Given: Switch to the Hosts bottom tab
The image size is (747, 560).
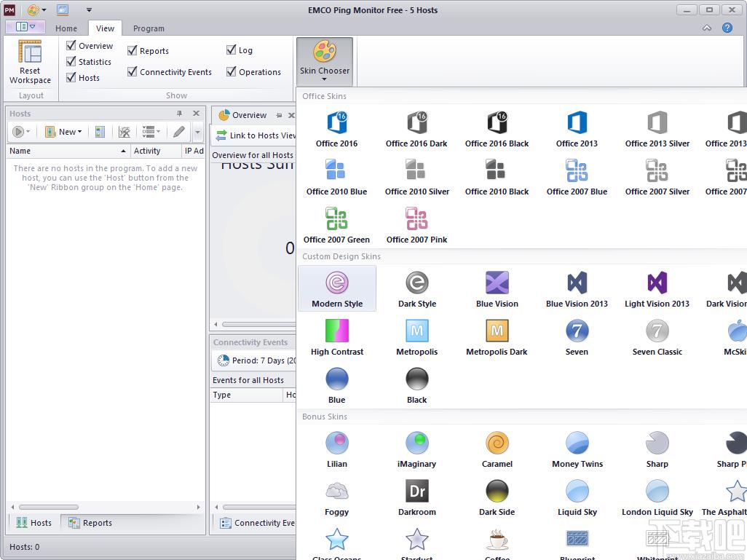Looking at the screenshot, I should pos(33,523).
